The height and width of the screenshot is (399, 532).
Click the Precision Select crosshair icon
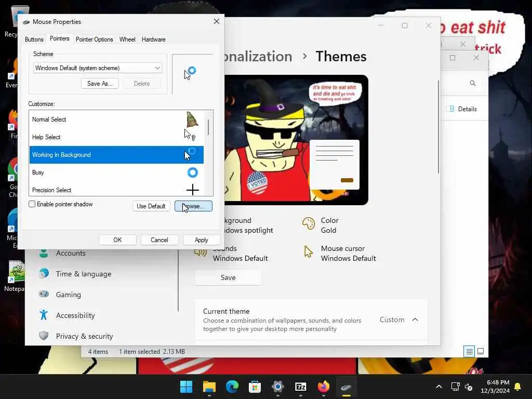(x=192, y=190)
